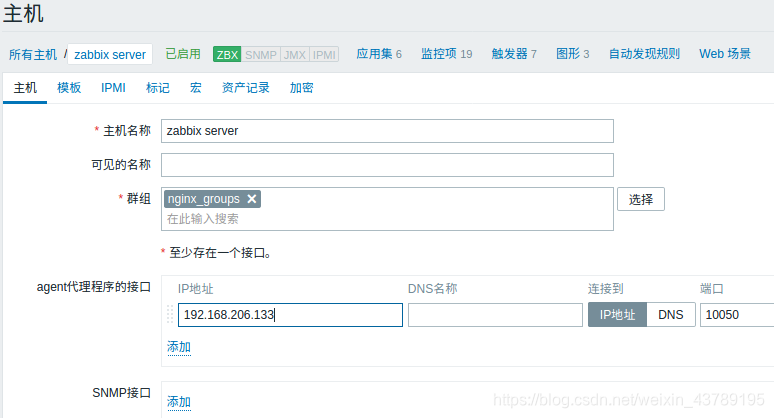Open the 所有主机 breadcrumb link
This screenshot has width=774, height=418.
33,54
